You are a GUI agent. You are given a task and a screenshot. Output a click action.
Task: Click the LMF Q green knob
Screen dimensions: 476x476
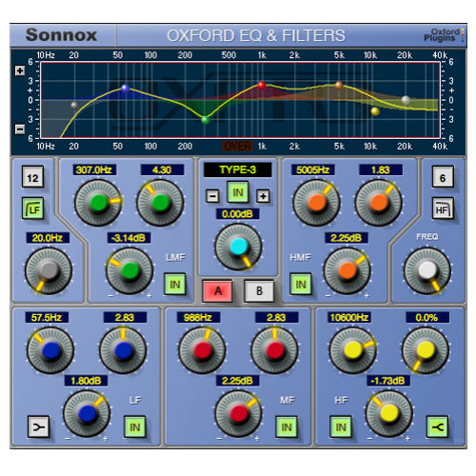[160, 203]
